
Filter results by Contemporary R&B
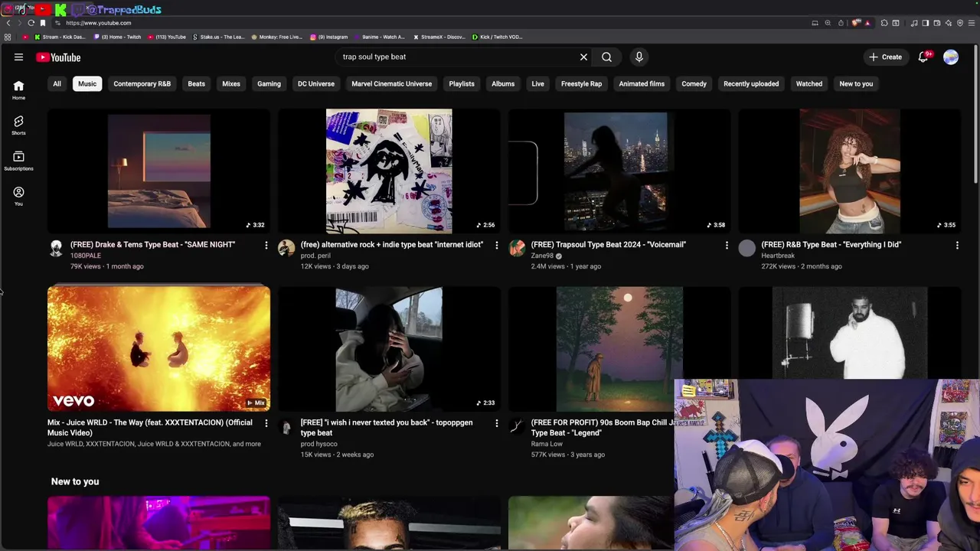[x=142, y=83]
